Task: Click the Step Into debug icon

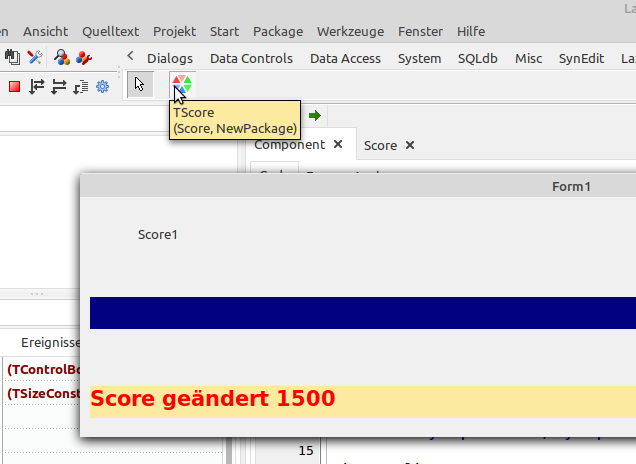Action: coord(37,86)
